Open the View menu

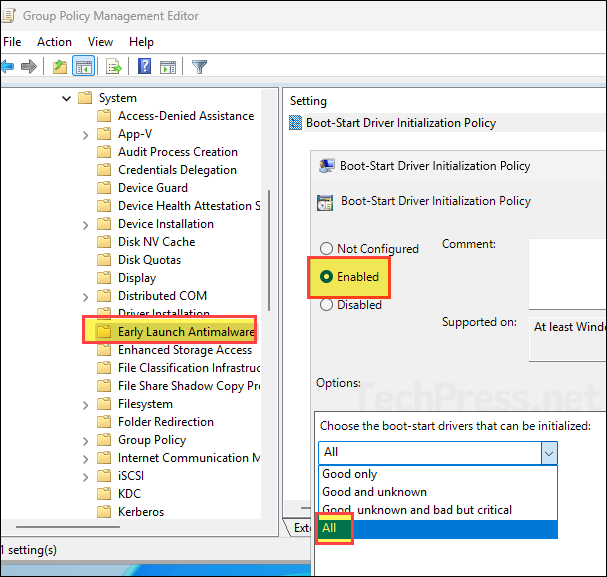100,42
